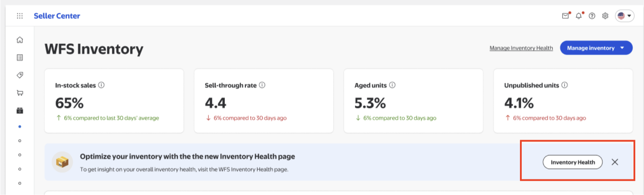The image size is (644, 195).
Task: Go to Home in the sidebar
Action: 20,40
